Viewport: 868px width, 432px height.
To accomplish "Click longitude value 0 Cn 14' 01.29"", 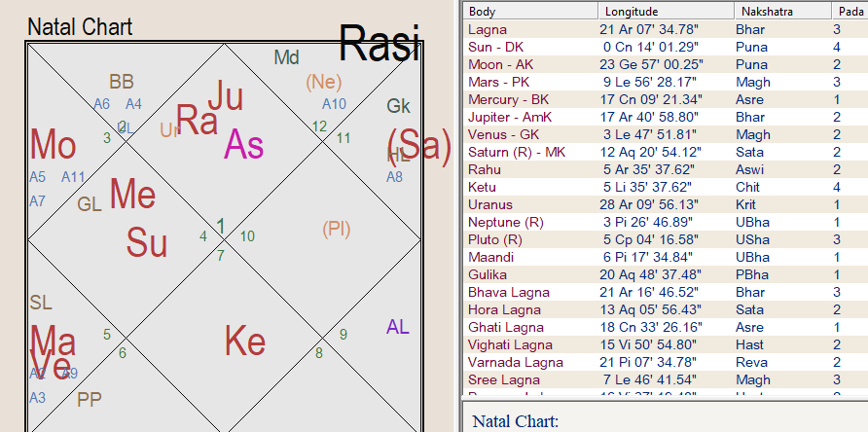I will coord(649,47).
